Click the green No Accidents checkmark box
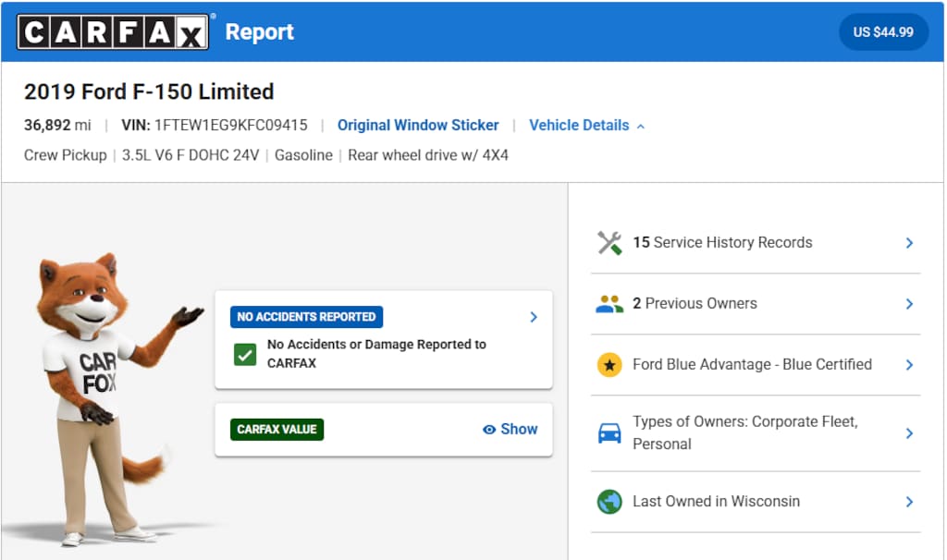The height and width of the screenshot is (560, 947). click(x=244, y=354)
